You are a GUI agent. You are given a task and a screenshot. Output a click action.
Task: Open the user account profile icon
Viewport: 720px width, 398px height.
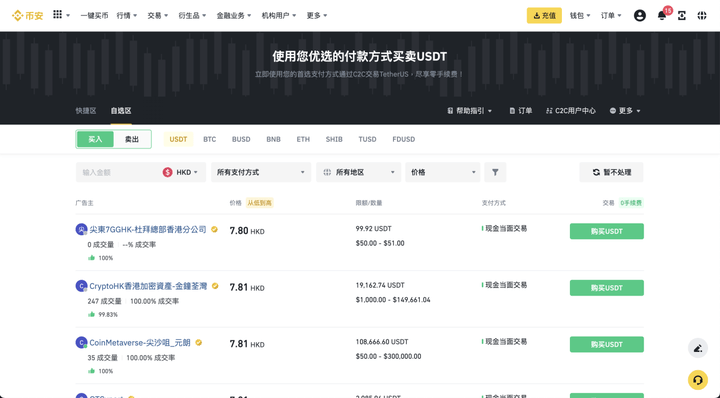[640, 16]
